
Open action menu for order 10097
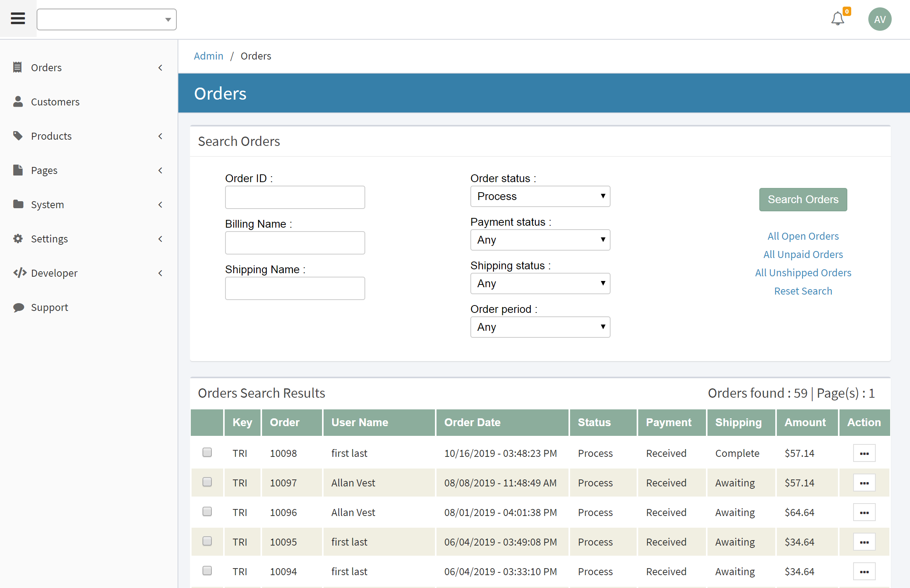pyautogui.click(x=864, y=483)
